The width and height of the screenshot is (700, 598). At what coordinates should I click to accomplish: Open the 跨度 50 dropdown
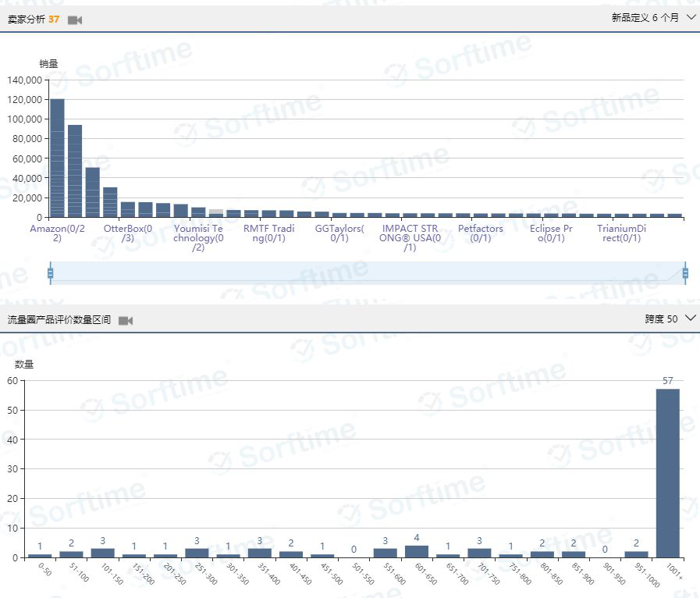coord(690,319)
